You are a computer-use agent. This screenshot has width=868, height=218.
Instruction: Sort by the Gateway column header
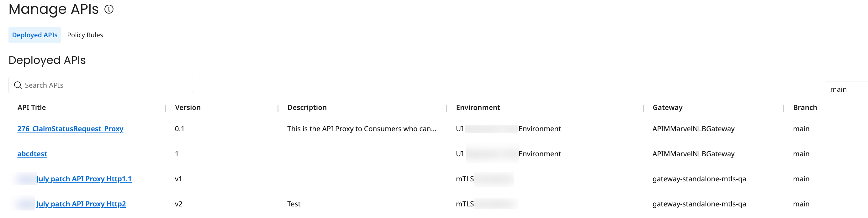667,107
